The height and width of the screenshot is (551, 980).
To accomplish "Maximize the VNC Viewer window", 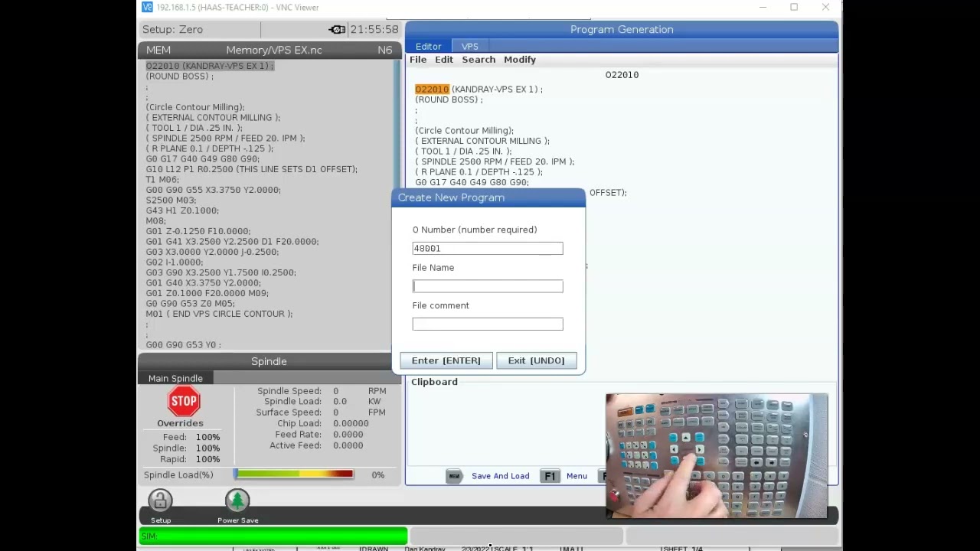I will pyautogui.click(x=794, y=8).
